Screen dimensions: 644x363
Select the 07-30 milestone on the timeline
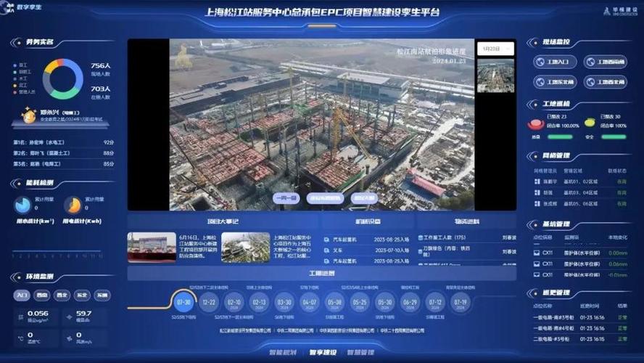coord(183,302)
